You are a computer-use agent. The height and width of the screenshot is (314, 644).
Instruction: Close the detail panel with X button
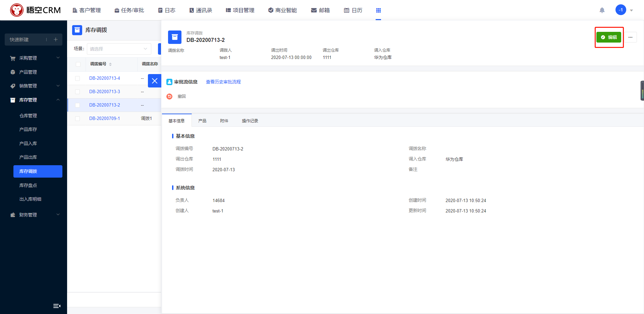pos(155,81)
